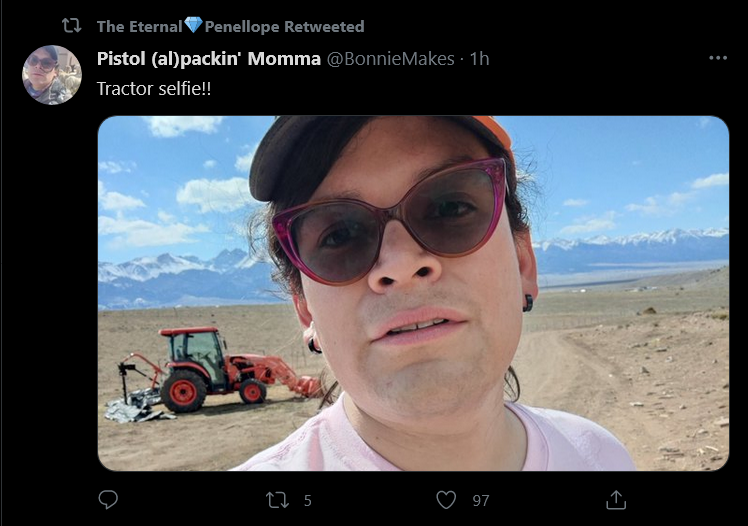The image size is (748, 526).
Task: Click the diamond emoji in retweeter name
Action: click(193, 25)
